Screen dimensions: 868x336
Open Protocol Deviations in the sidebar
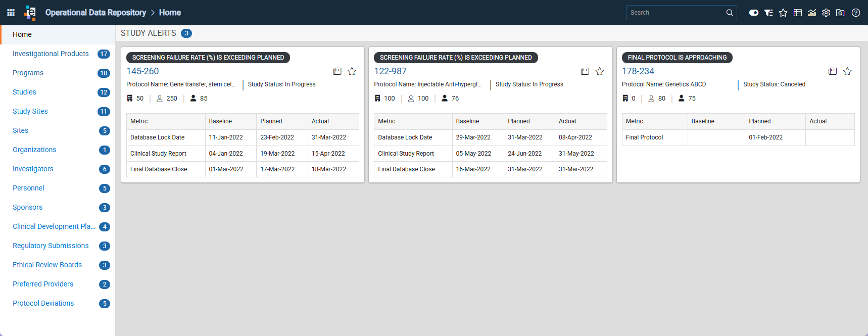(x=43, y=303)
